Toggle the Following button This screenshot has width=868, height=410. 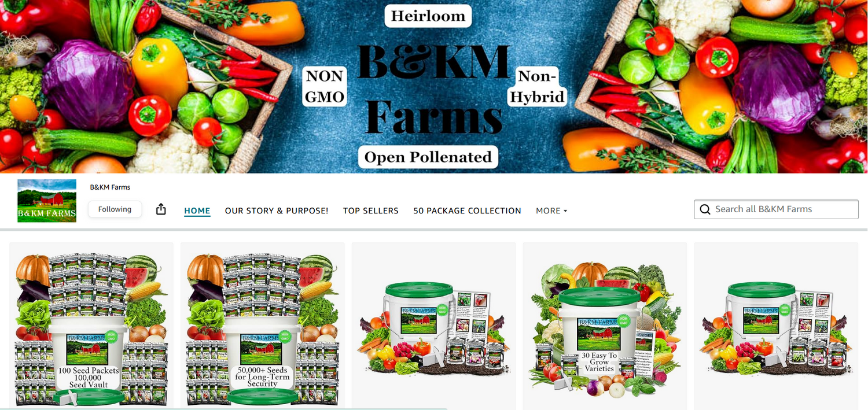tap(115, 209)
